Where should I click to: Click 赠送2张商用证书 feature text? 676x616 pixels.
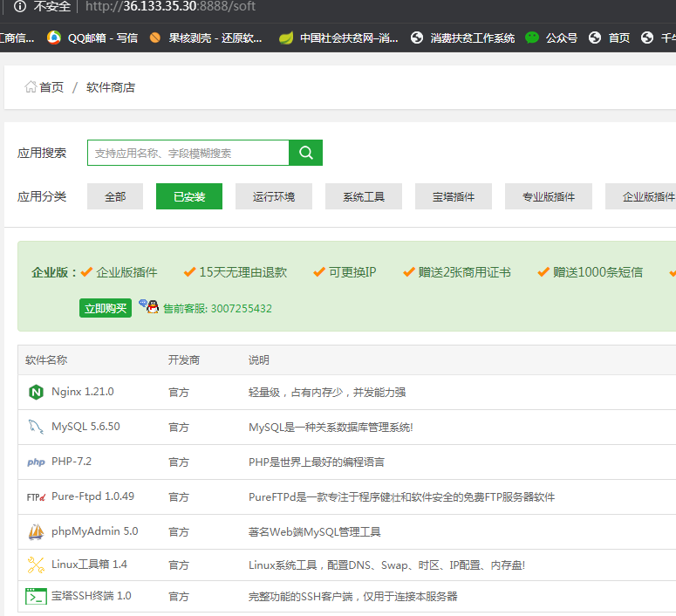tap(464, 272)
